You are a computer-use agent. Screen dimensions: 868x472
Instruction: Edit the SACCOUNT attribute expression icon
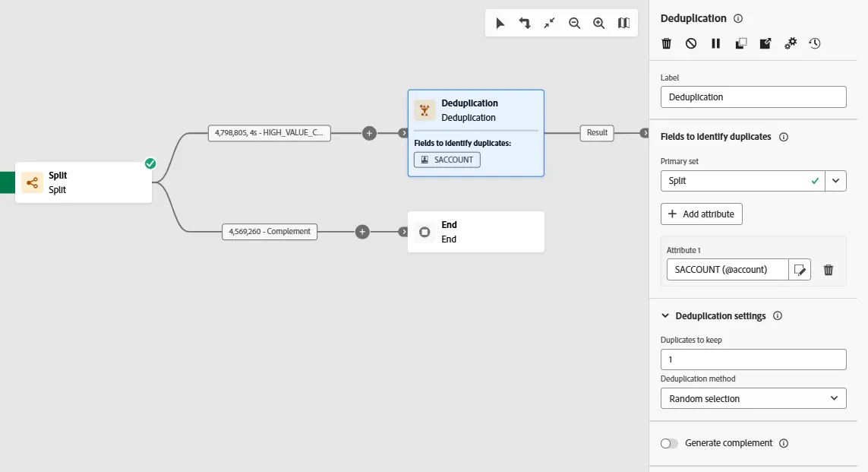pos(800,270)
